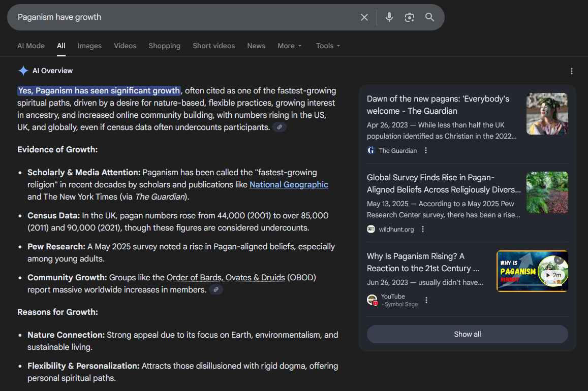Click the wildhunt.org site favicon
The image size is (588, 391).
point(371,229)
